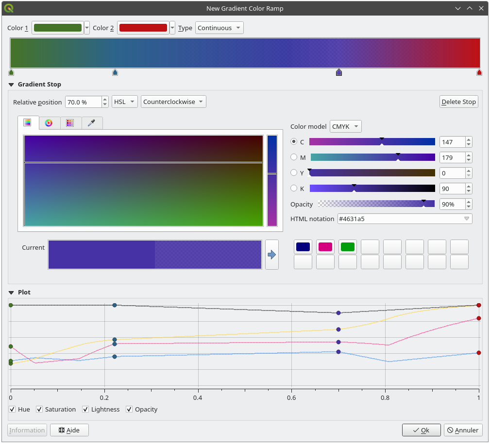The width and height of the screenshot is (490, 448).
Task: Select the K channel radio button
Action: click(x=294, y=189)
